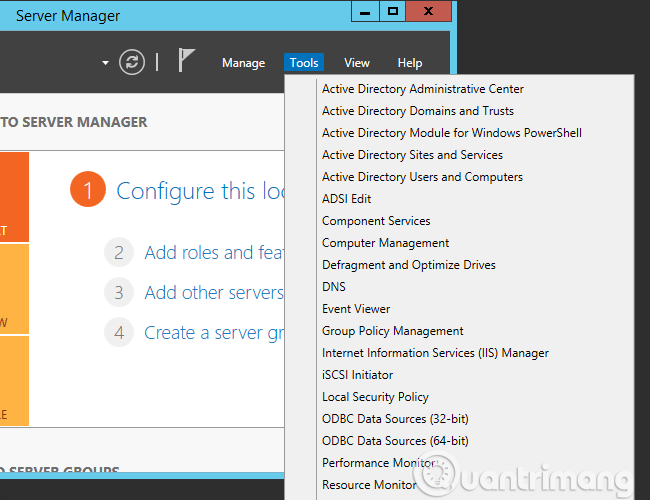Open ODBC Data Sources (32-bit)
The image size is (650, 500).
coord(395,419)
